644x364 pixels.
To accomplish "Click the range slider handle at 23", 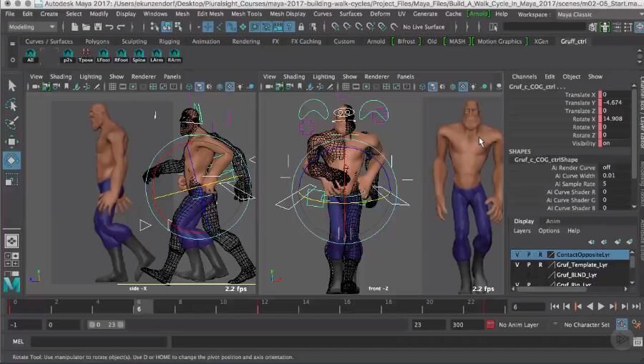I will coord(121,325).
